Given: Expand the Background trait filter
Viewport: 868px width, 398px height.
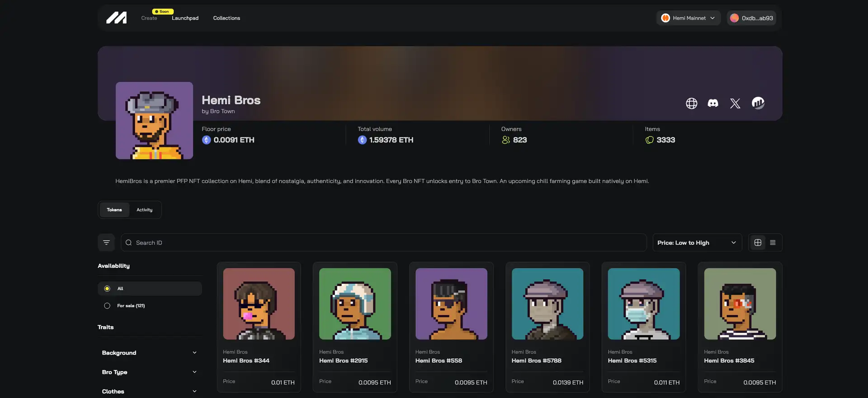Looking at the screenshot, I should [149, 353].
